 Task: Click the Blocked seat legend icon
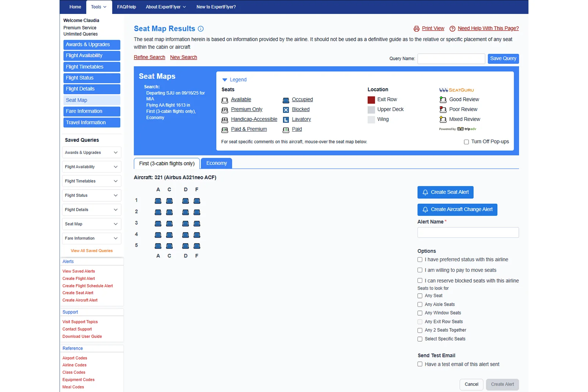286,110
